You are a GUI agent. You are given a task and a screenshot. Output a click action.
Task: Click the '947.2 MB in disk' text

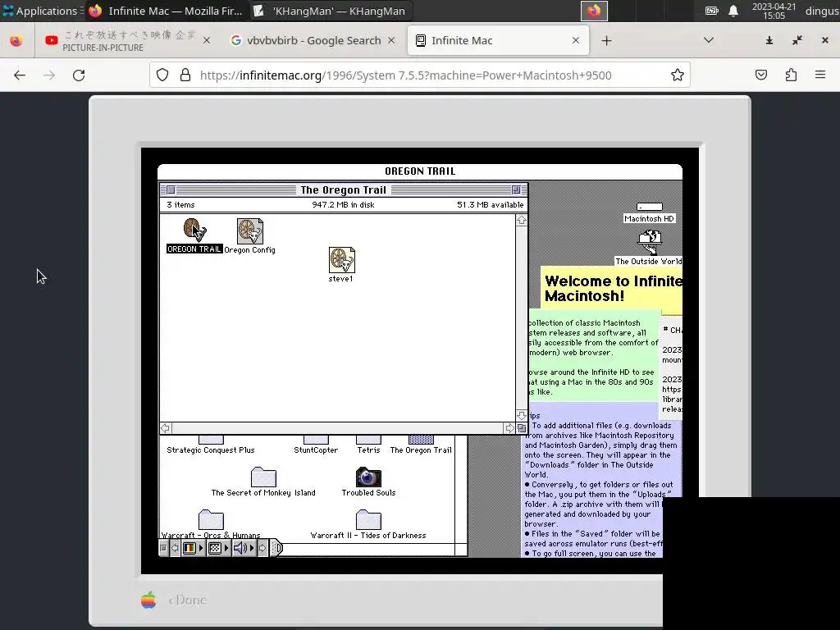tap(344, 204)
